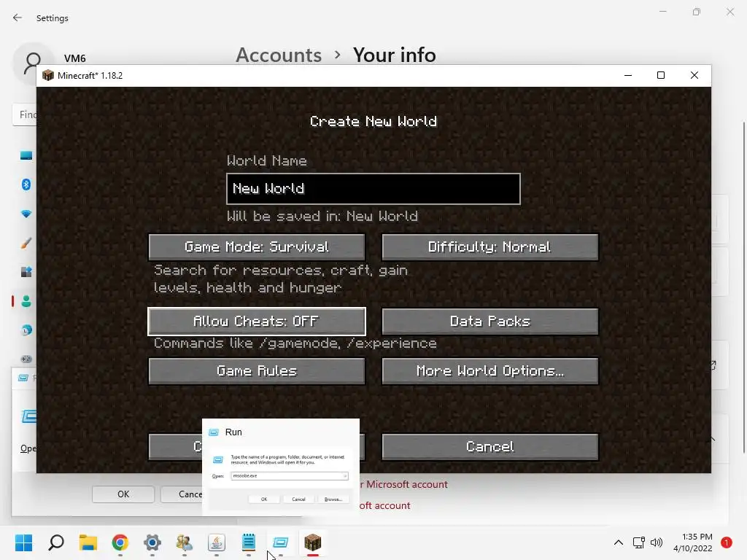Open volume control in system tray

pos(657,542)
